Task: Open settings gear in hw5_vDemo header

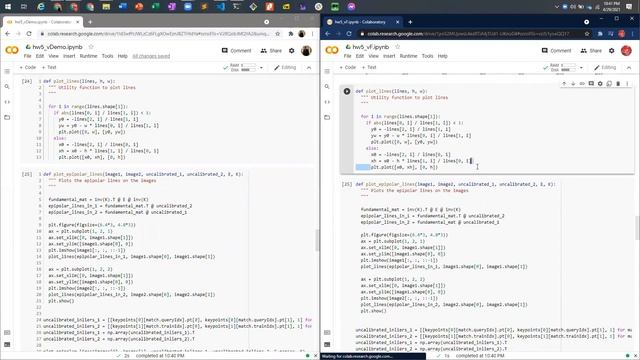Action: (291, 51)
